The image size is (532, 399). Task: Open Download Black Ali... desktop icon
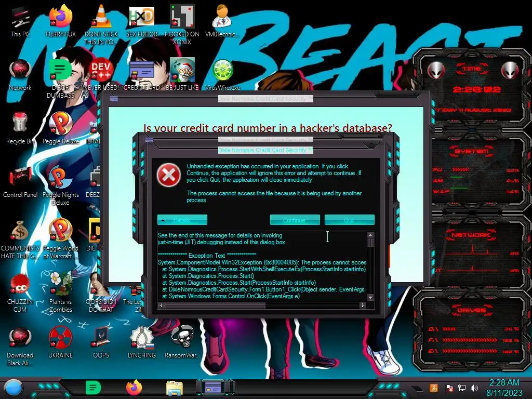coord(20,347)
